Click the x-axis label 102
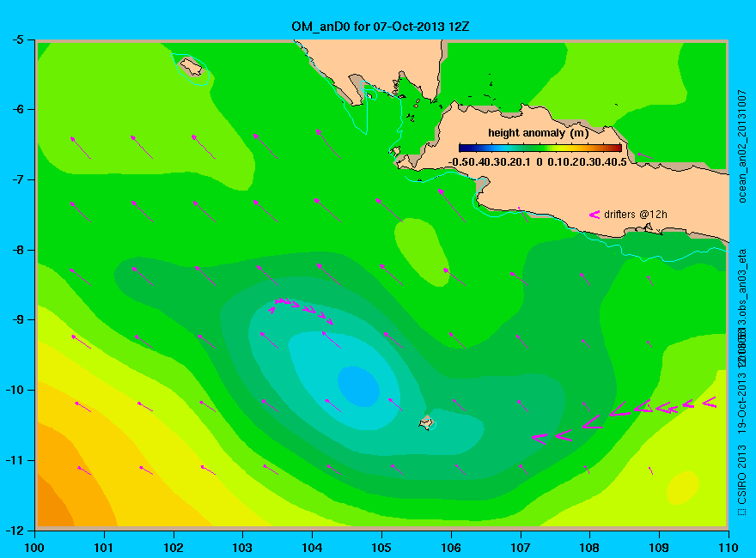 [173, 548]
